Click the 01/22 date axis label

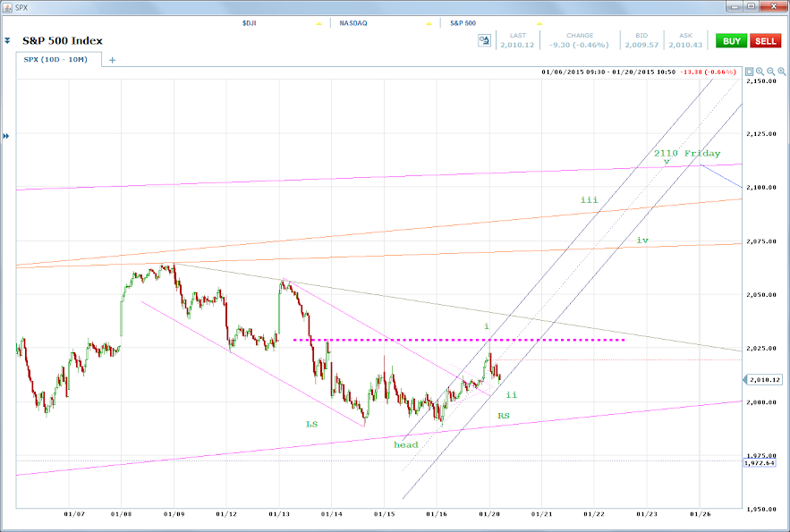594,514
